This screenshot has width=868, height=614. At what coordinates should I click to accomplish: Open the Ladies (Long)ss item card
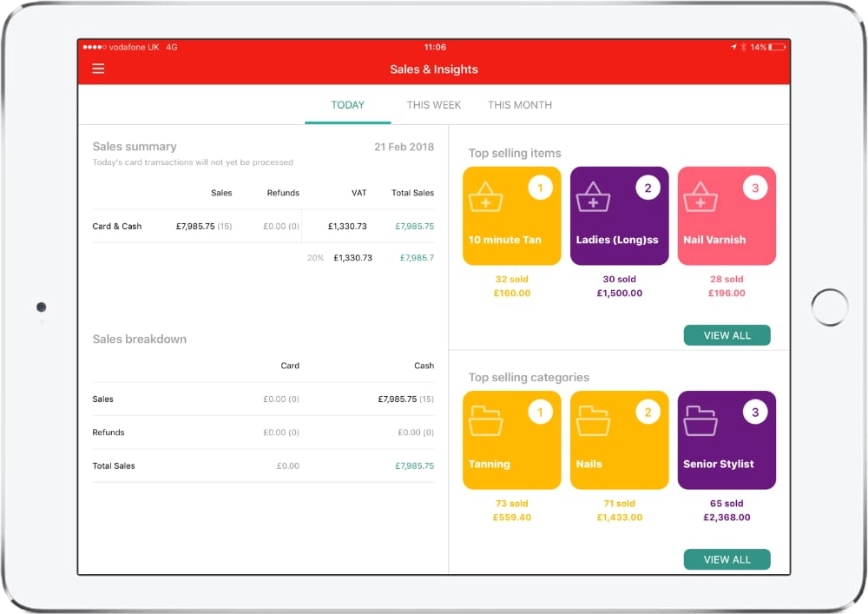coord(620,216)
